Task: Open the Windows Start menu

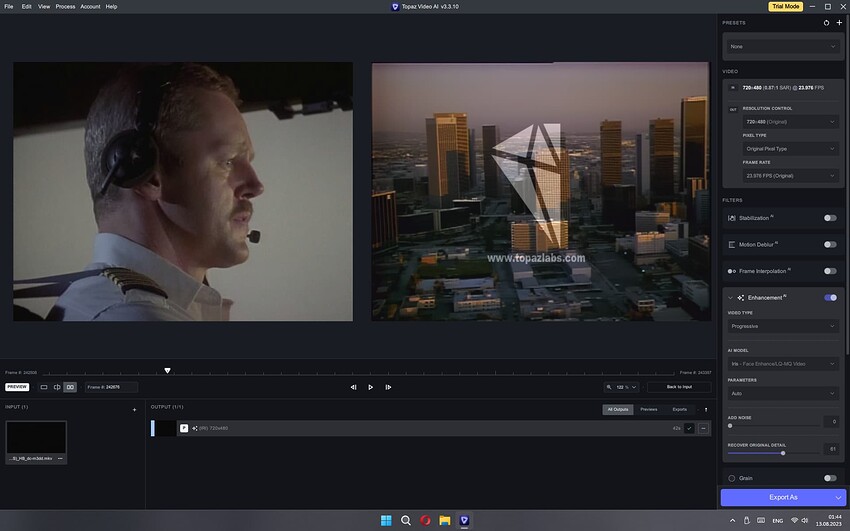Action: (x=386, y=520)
